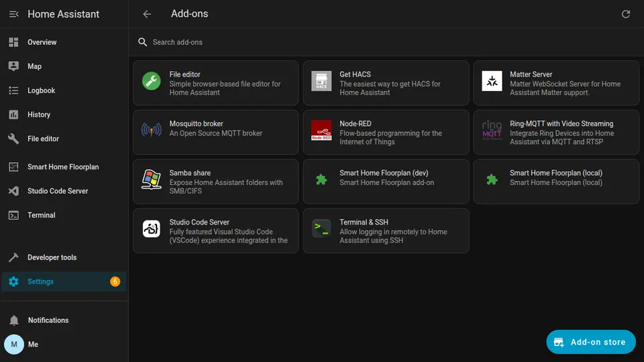Click the Smart Home Floorplan (dev) puzzle icon
Viewport: 644px width, 362px height.
click(x=321, y=180)
